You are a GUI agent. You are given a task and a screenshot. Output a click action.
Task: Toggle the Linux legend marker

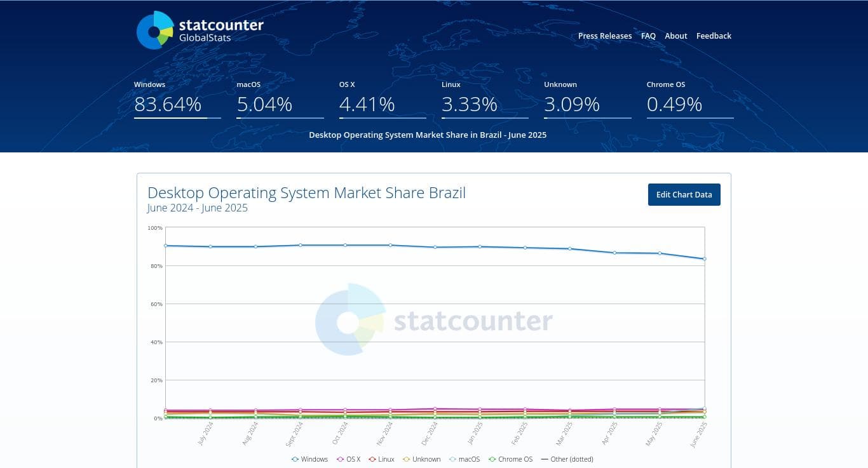(372, 459)
